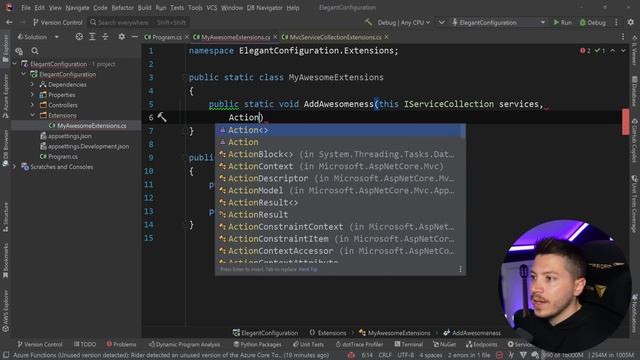Click the expand all icon
This screenshot has height=360, width=640.
tap(92, 37)
